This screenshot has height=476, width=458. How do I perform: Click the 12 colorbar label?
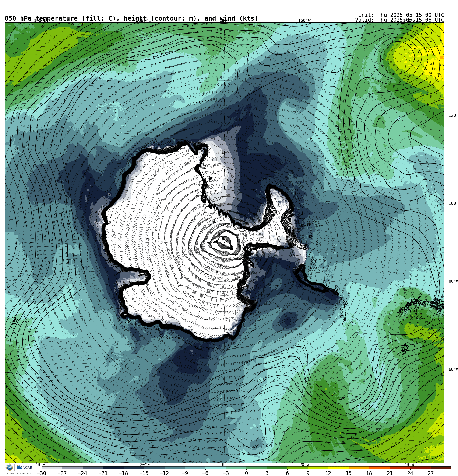328,473
